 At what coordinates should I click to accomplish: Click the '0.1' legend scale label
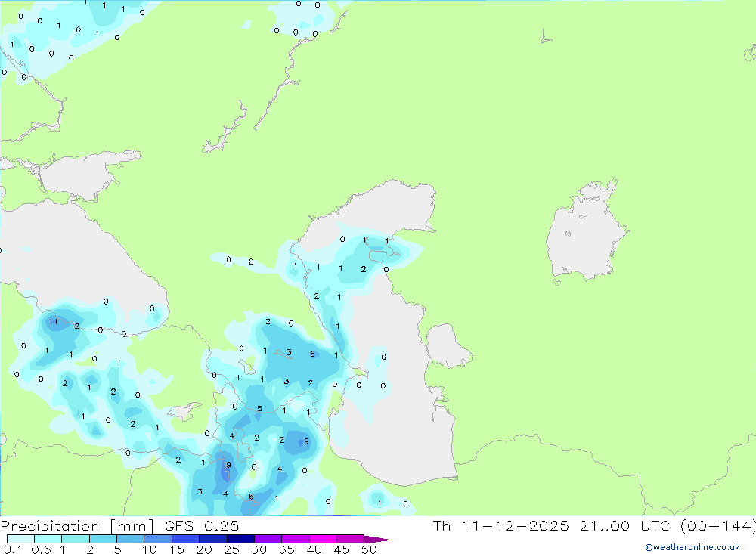[13, 549]
